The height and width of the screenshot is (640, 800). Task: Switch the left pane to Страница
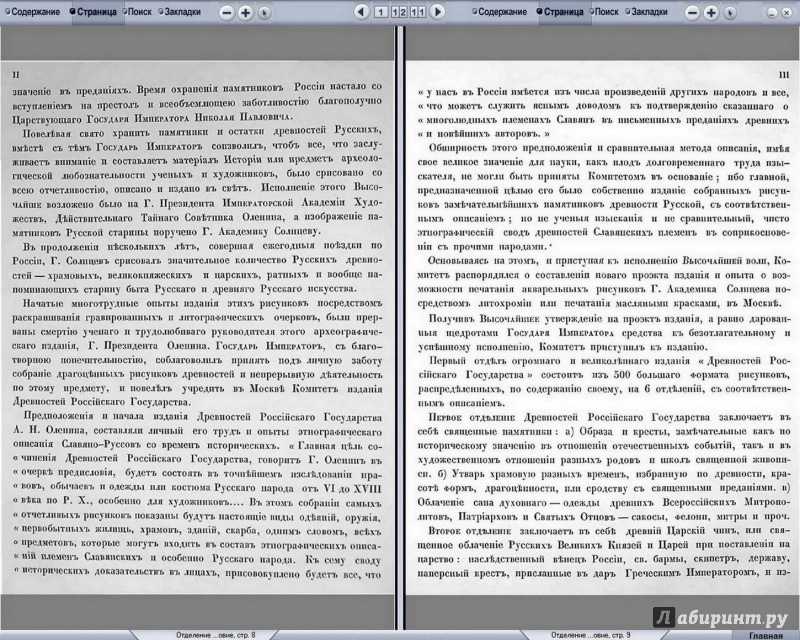pos(94,12)
